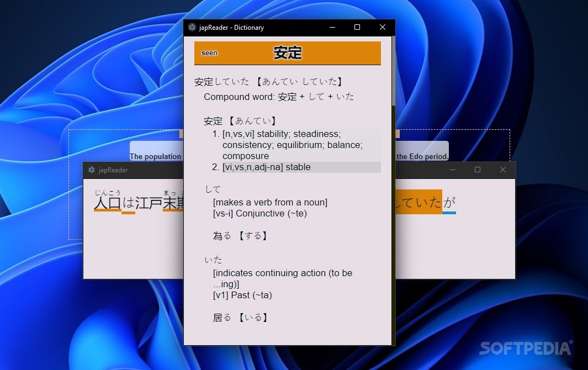Click the base verb 為る 【する】
Screen dimensions: 588x370
click(x=240, y=236)
